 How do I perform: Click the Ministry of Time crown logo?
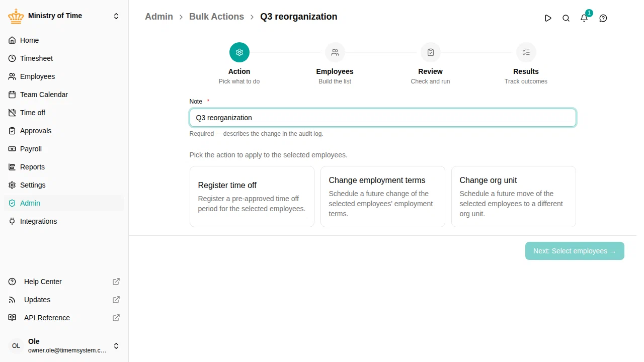tap(16, 16)
